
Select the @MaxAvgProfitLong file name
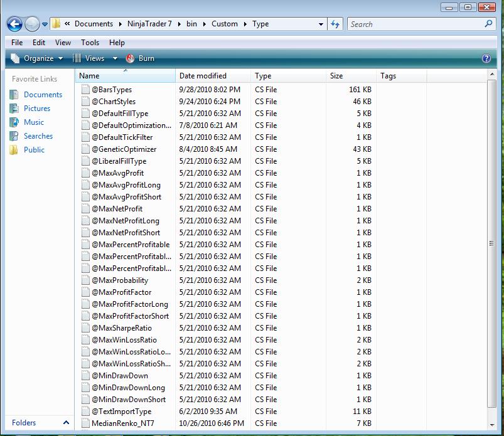click(x=126, y=185)
